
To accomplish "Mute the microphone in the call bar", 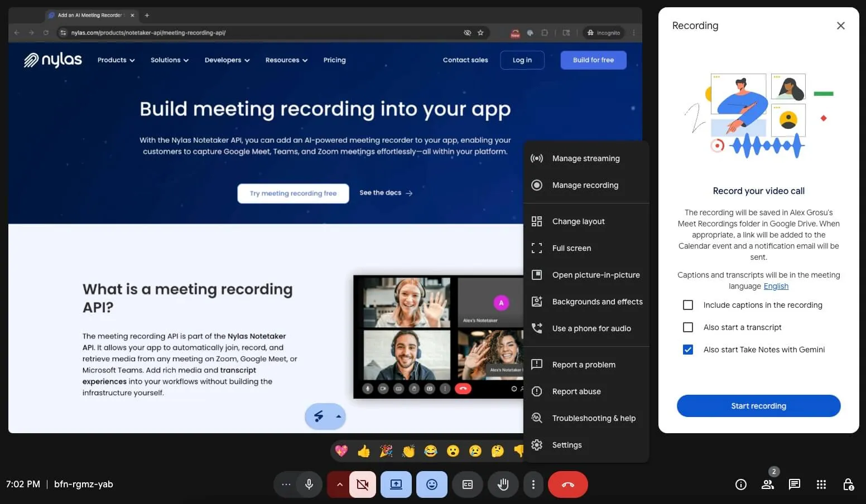I will click(309, 484).
